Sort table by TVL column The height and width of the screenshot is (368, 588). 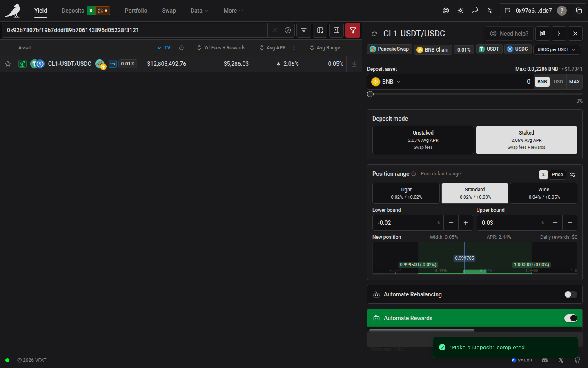point(165,48)
